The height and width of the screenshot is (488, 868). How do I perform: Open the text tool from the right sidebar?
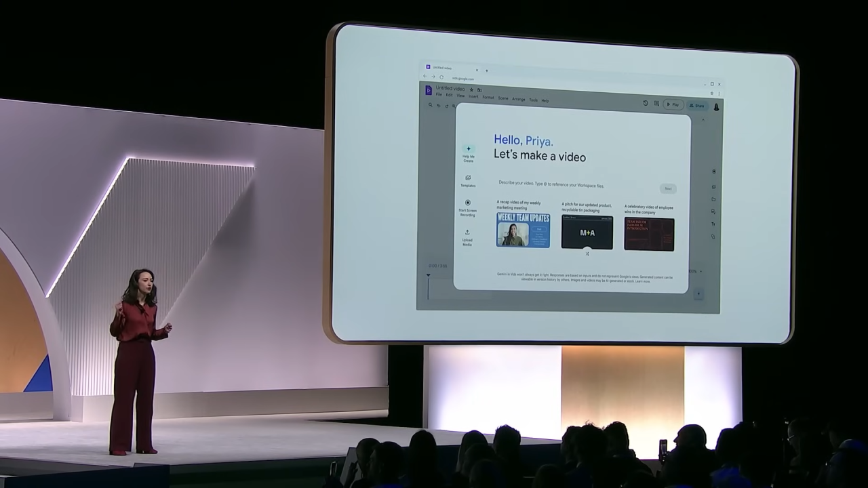713,224
